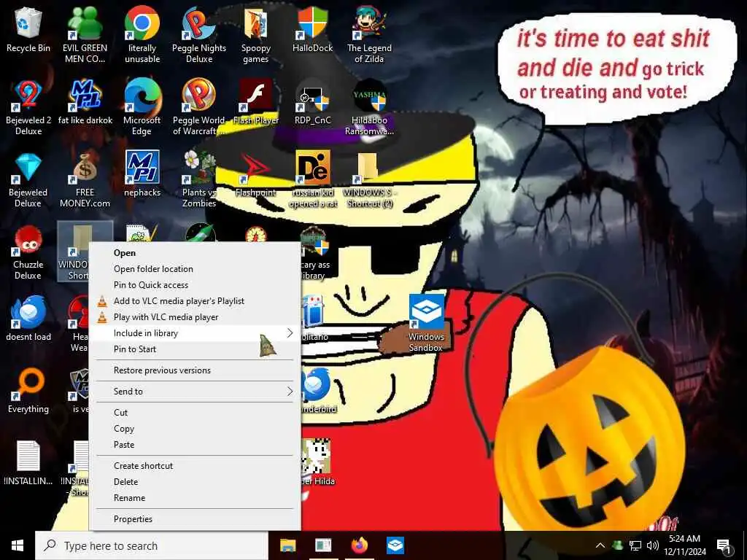
Task: Select 'doesnt load' Thunderbird shortcut
Action: 28,318
